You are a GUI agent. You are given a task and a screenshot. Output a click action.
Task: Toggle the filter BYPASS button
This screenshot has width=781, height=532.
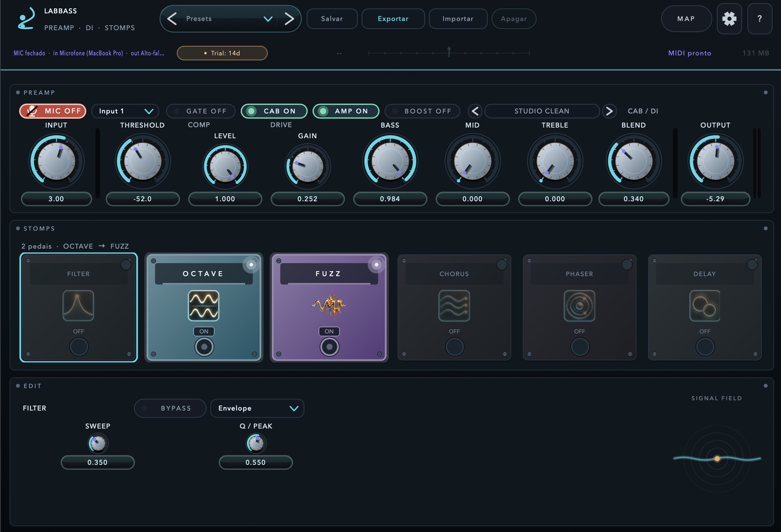170,408
